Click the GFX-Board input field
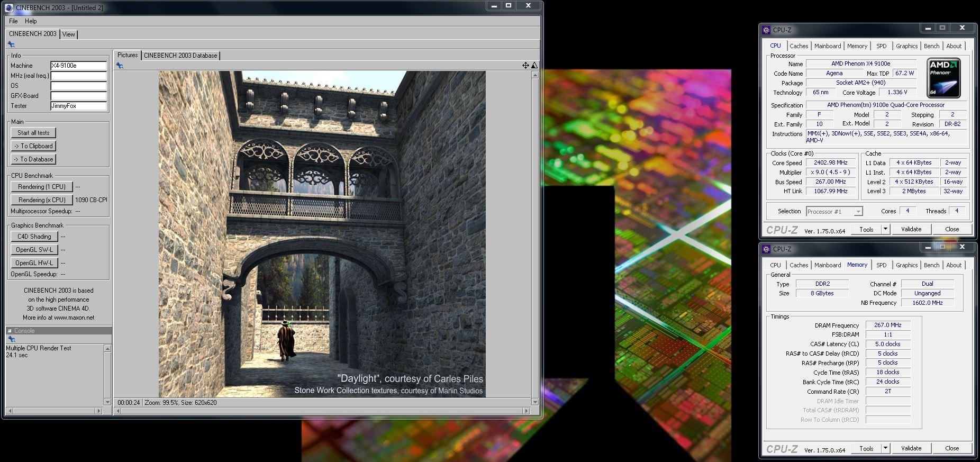Screen dimensions: 980x462 pos(79,96)
